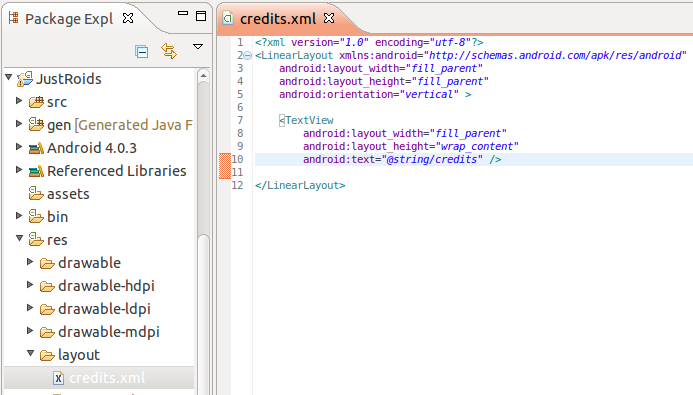Screen dimensions: 693x395
Task: Expand the bin folder
Action: [x=19, y=215]
